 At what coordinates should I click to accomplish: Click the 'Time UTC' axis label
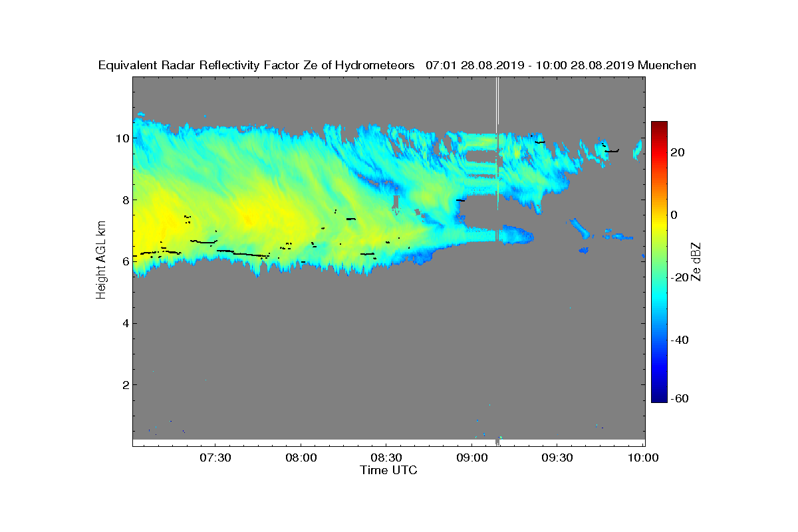coord(388,469)
